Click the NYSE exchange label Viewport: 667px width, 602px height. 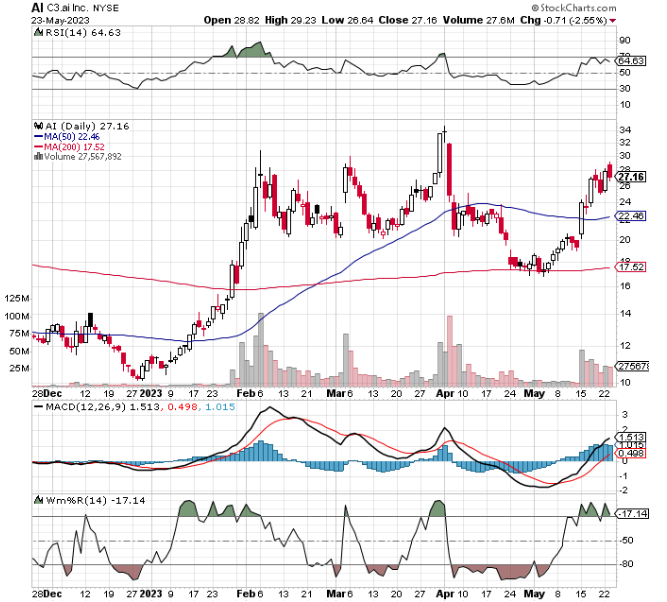(x=106, y=8)
